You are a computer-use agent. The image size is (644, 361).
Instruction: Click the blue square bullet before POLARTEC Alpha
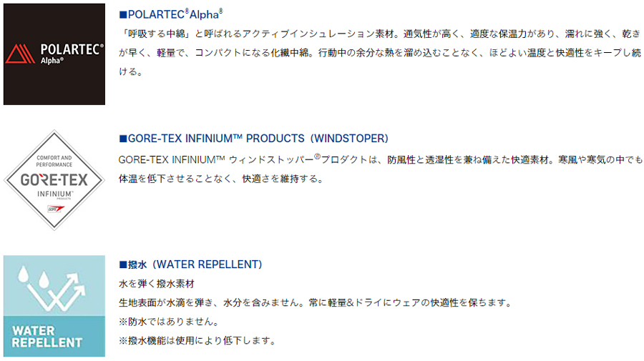(x=123, y=15)
